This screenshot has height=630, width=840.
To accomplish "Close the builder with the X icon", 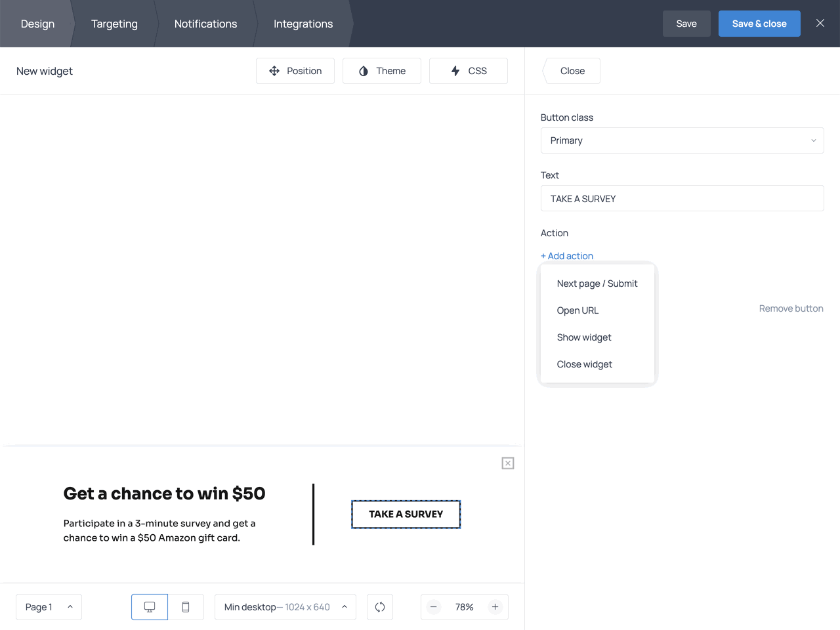I will [x=820, y=23].
